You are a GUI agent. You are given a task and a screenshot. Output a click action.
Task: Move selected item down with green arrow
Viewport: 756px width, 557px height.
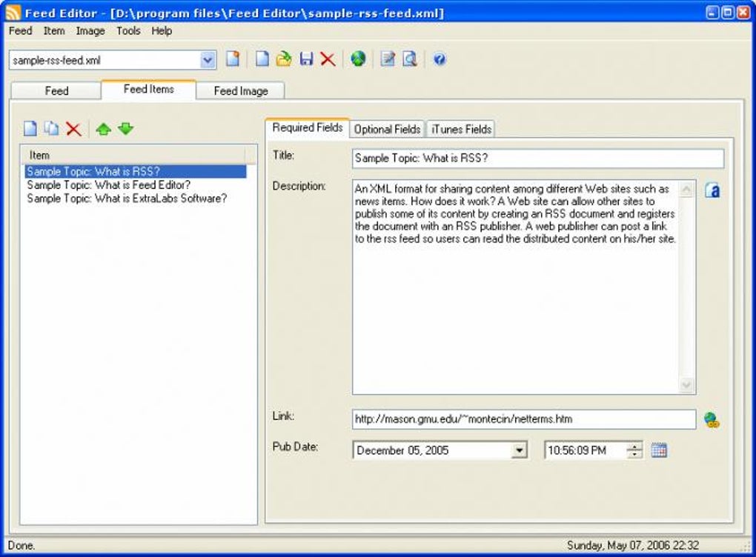click(126, 129)
